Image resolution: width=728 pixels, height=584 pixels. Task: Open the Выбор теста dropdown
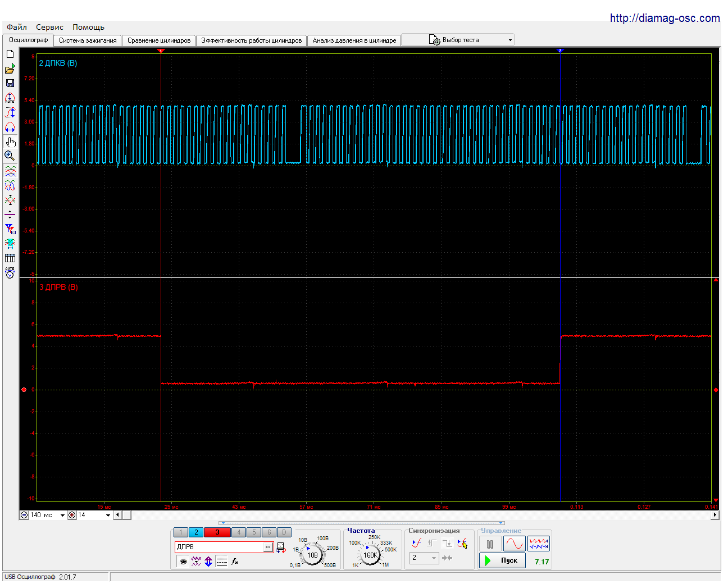[458, 40]
